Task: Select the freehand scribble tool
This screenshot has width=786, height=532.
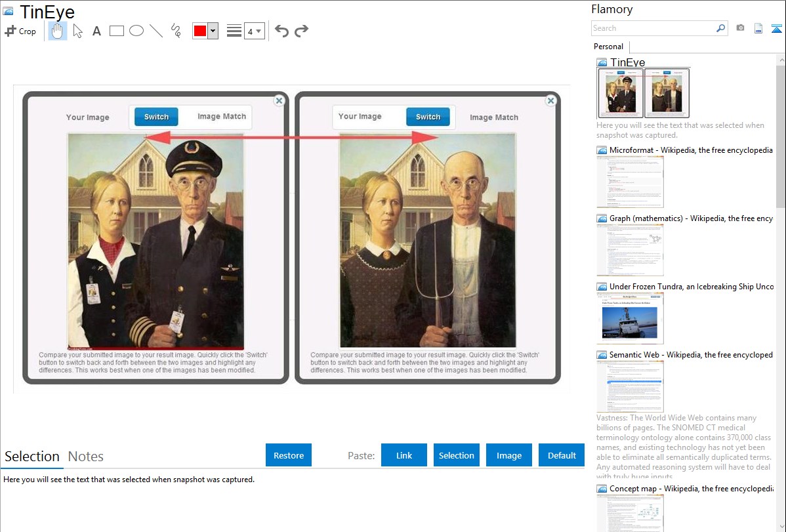Action: coord(176,31)
